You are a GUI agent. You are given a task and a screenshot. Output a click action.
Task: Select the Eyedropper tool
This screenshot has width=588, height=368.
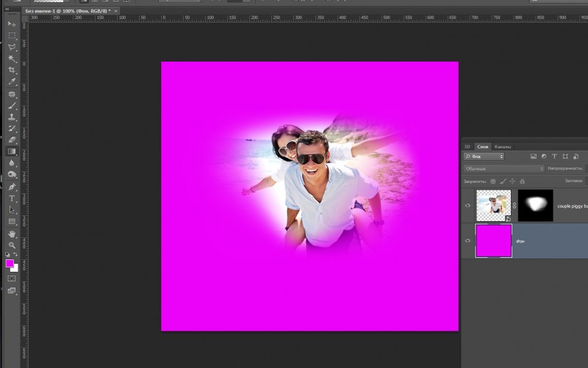(12, 82)
